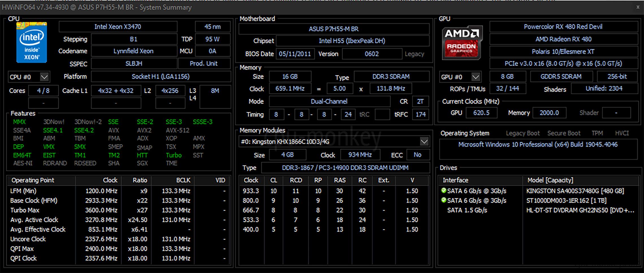The image size is (644, 273).
Task: Click the TPM indicator
Action: coord(597,133)
